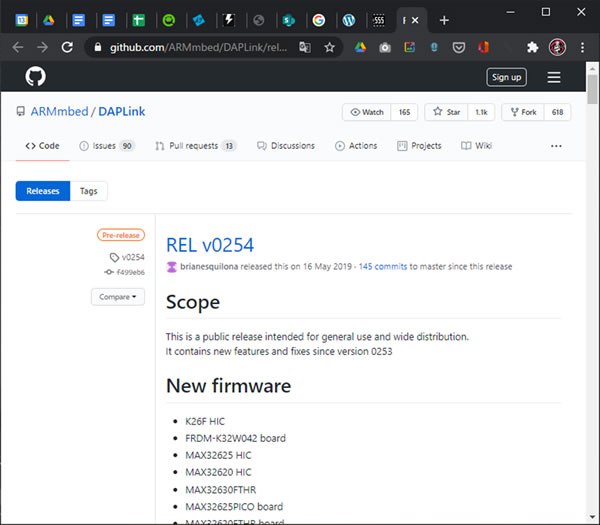This screenshot has width=600, height=525.
Task: Switch to the Google Calendar tab
Action: point(22,20)
